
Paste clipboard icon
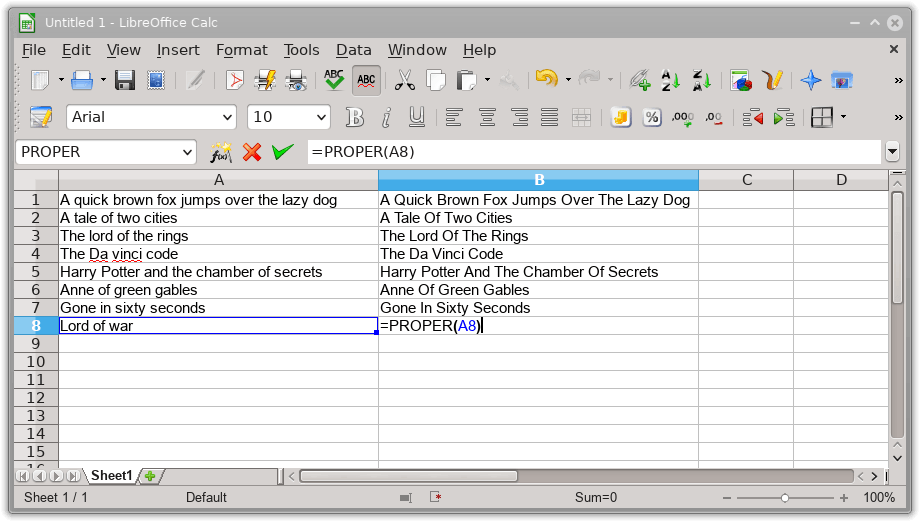(466, 80)
